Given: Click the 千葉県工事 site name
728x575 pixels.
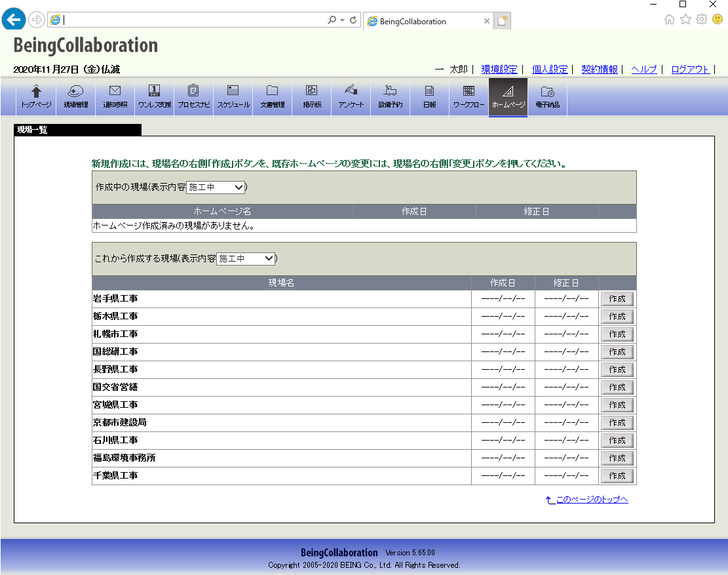Looking at the screenshot, I should click(x=115, y=475).
